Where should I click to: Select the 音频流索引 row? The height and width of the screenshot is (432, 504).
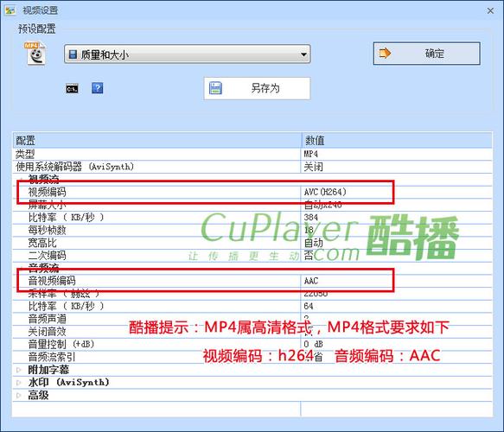click(252, 357)
